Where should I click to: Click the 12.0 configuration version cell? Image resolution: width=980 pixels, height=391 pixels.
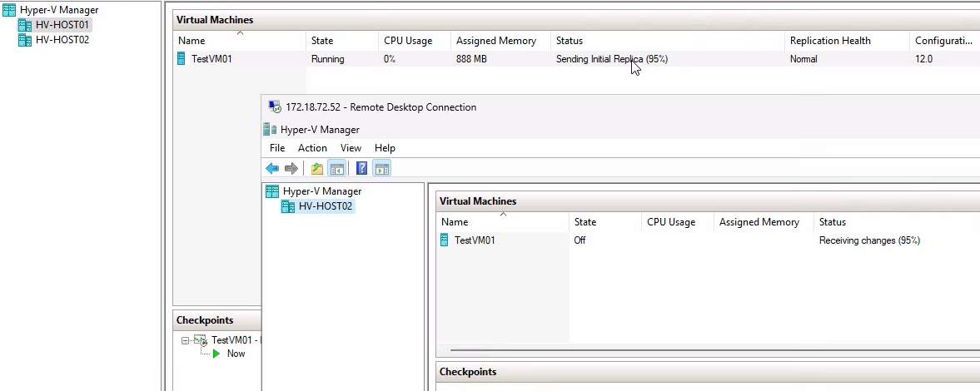(923, 59)
